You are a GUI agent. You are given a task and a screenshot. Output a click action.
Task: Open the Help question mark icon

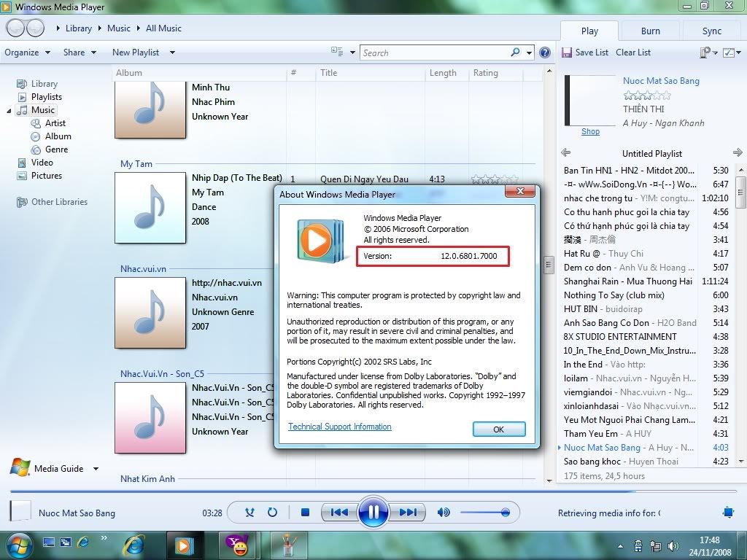545,52
